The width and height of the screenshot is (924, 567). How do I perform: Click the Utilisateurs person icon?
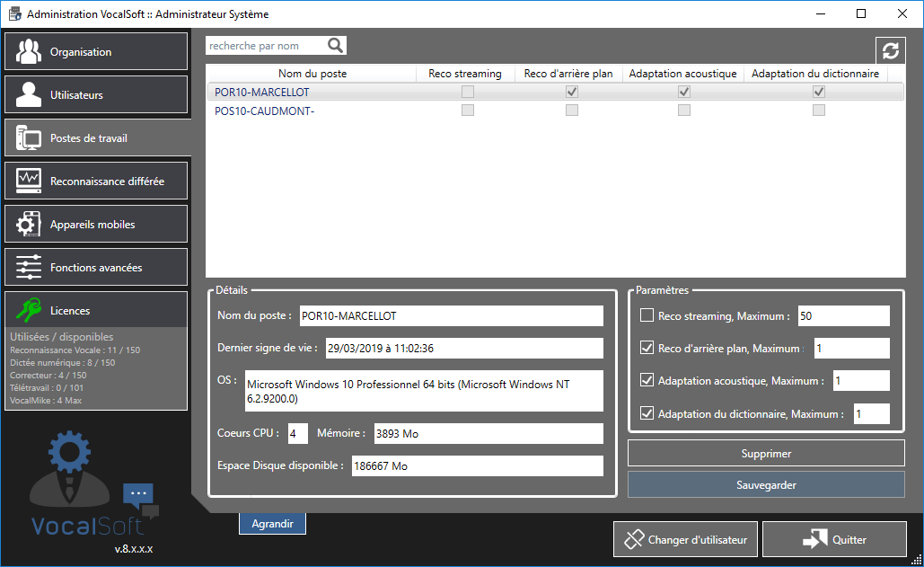point(29,94)
